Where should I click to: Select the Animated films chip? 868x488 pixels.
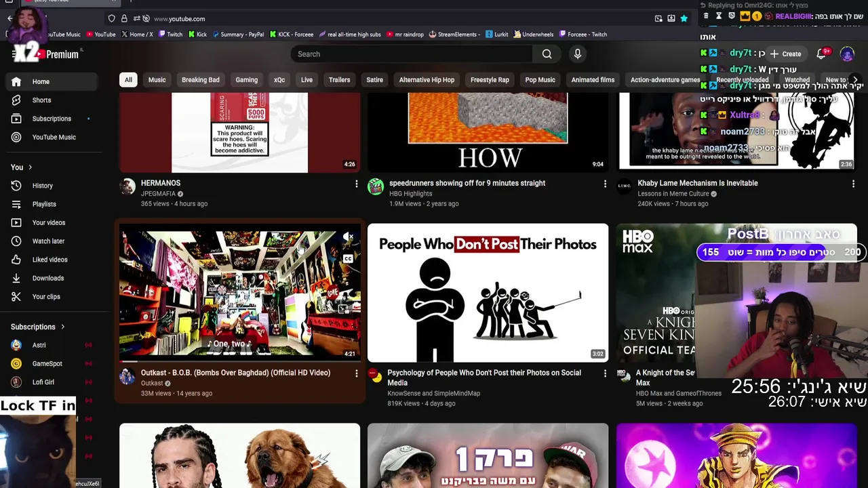[593, 80]
